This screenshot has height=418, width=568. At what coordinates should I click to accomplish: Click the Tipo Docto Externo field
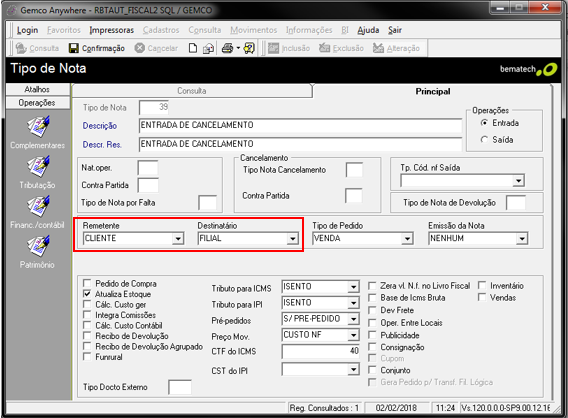point(180,387)
